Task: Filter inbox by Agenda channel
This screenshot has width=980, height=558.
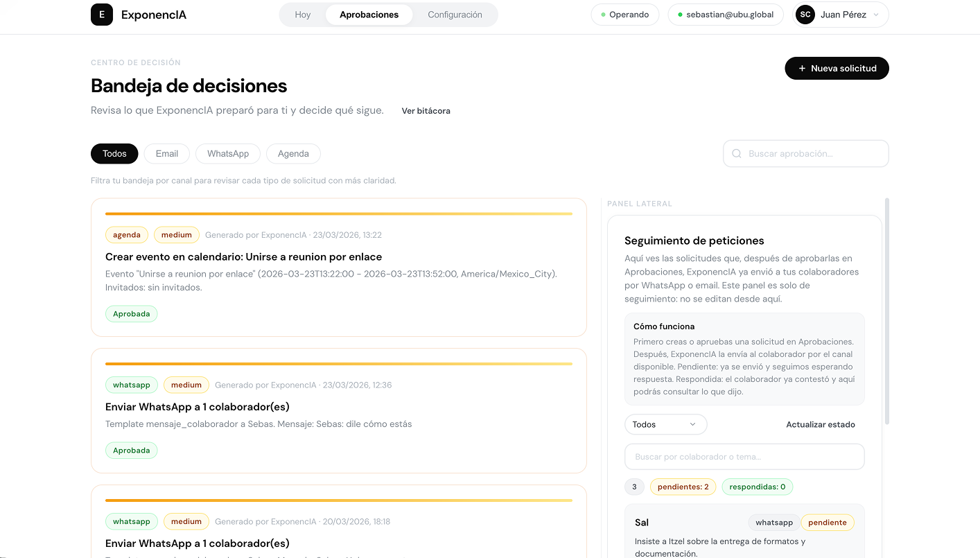Action: pos(293,154)
